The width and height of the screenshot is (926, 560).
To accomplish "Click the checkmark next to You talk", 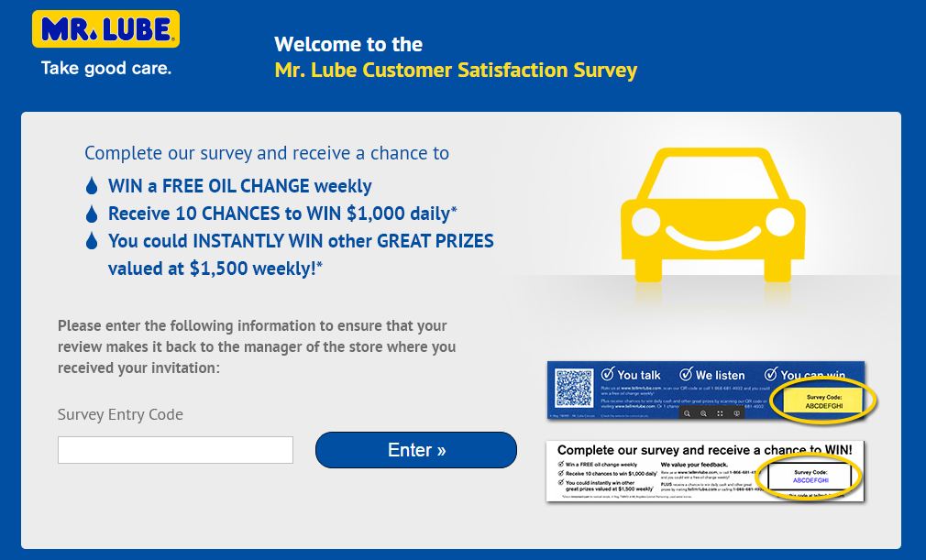I will tap(607, 374).
